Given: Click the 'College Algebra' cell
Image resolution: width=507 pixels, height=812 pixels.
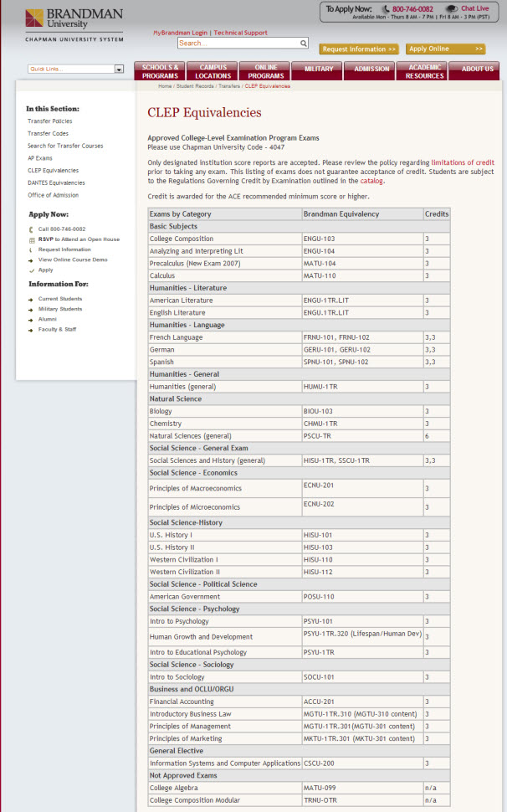Looking at the screenshot, I should coord(224,789).
